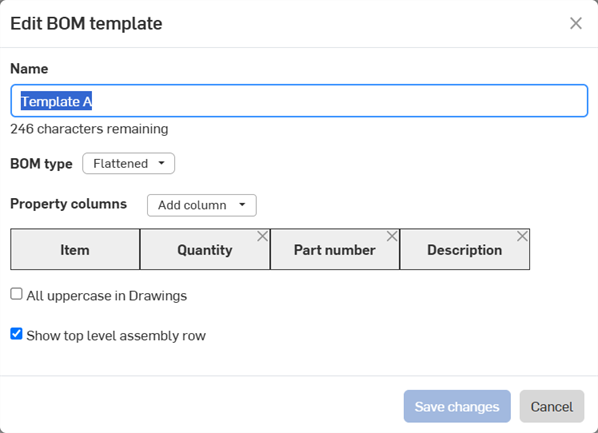Focus the template Name input field

tap(299, 101)
